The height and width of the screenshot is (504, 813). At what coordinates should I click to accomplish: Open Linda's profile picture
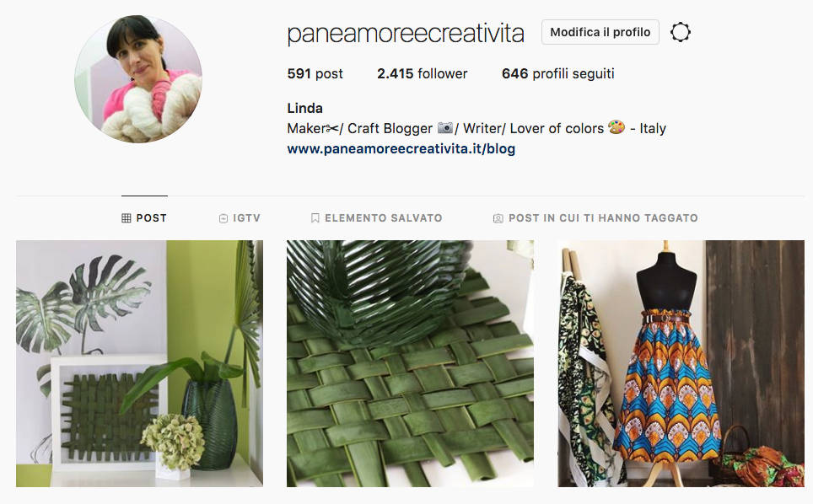138,79
